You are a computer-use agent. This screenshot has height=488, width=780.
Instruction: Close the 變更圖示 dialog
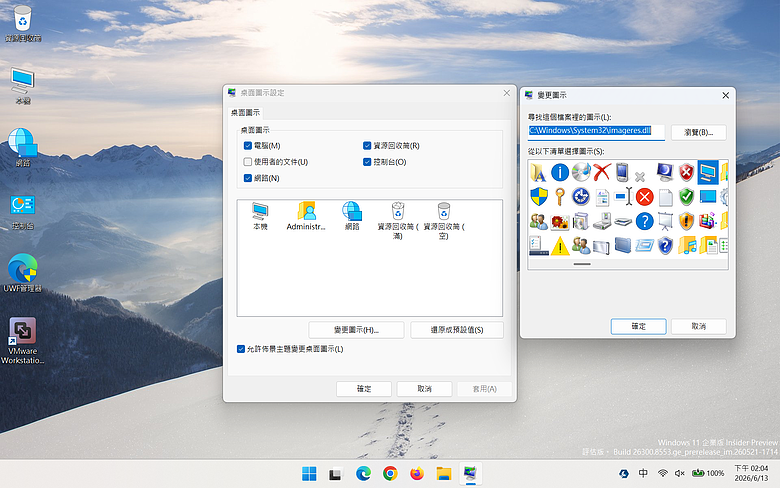(x=725, y=95)
